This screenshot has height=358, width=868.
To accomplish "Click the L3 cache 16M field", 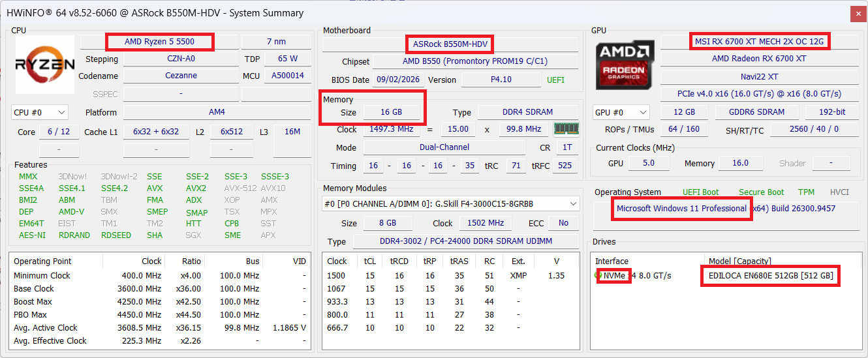I will click(x=292, y=132).
